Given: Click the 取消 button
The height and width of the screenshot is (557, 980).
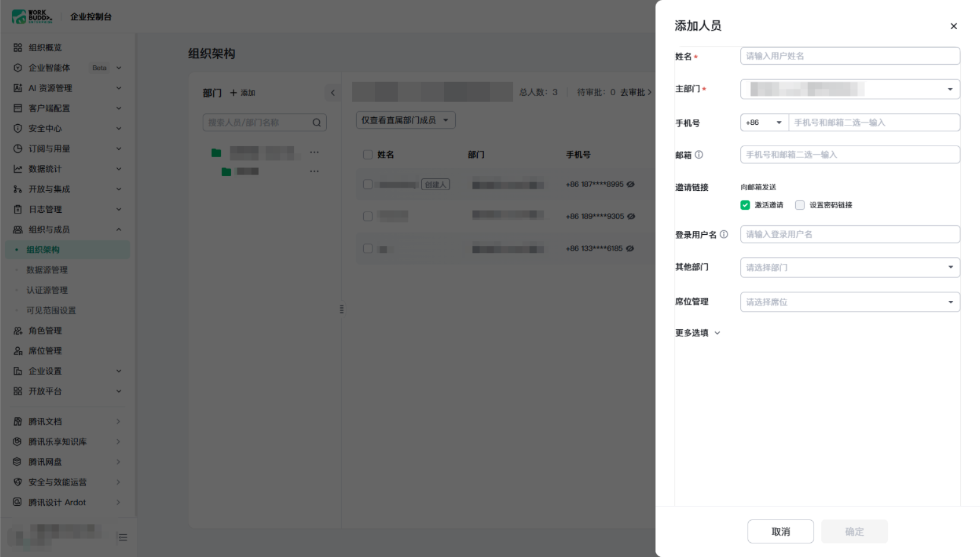Looking at the screenshot, I should tap(780, 531).
